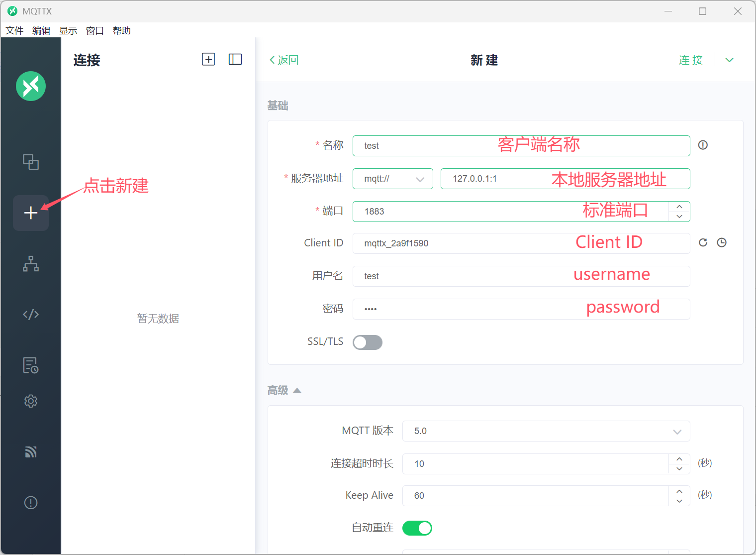Click the 返回 back link
Screen dimensions: 756x555
pos(284,60)
